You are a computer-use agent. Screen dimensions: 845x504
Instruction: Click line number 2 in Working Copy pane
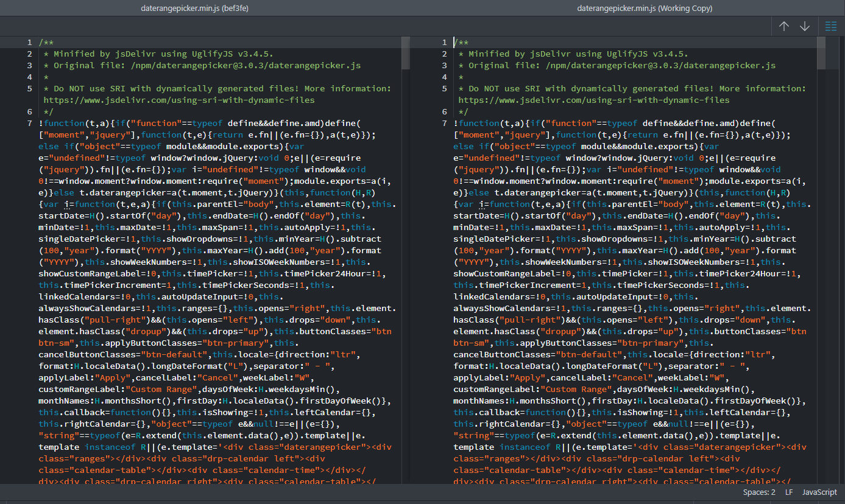(x=445, y=54)
